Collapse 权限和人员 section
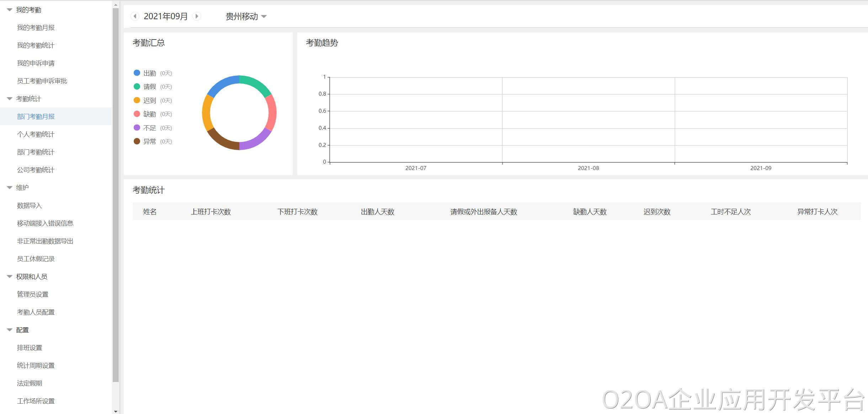Screen dimensions: 868x414 (10, 277)
